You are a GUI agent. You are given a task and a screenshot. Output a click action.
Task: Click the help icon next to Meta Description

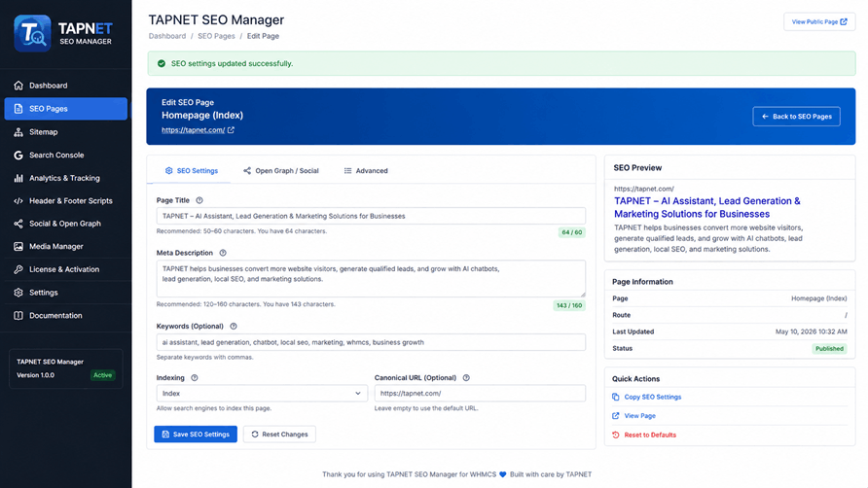pyautogui.click(x=223, y=253)
